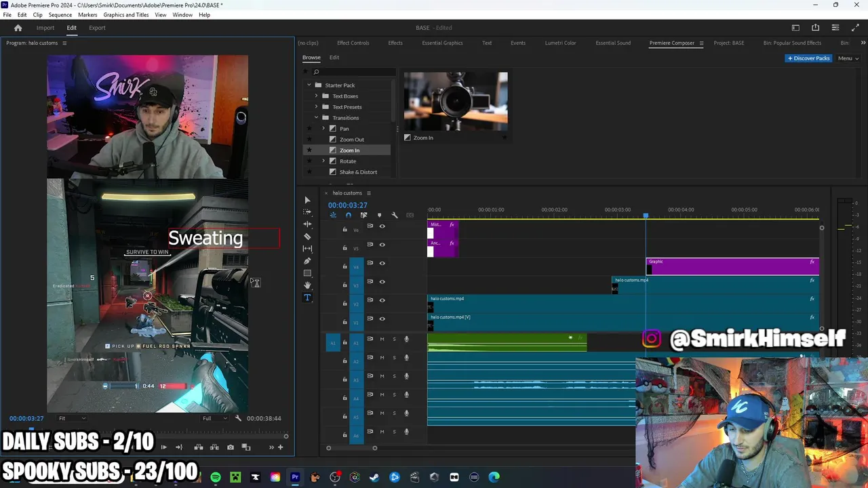Image resolution: width=868 pixels, height=488 pixels.
Task: Toggle track lock on V5
Action: point(344,248)
